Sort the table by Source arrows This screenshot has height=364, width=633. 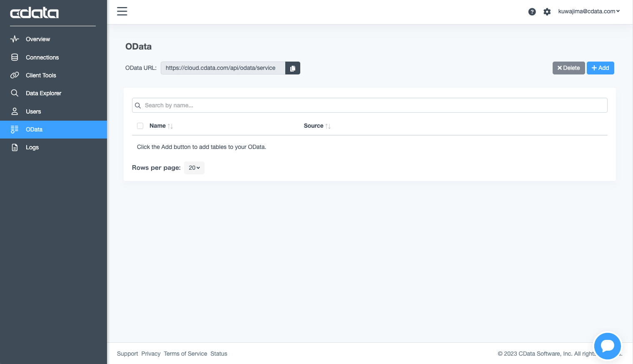[328, 126]
